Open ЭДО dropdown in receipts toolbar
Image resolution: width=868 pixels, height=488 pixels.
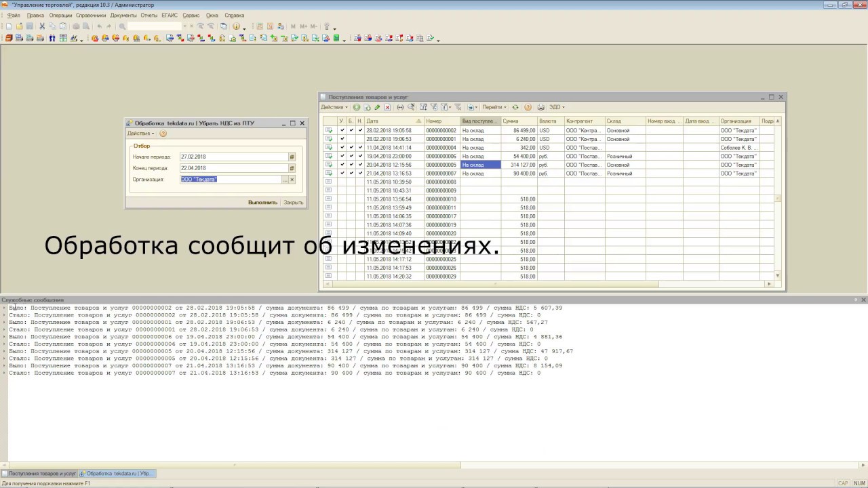pos(557,107)
